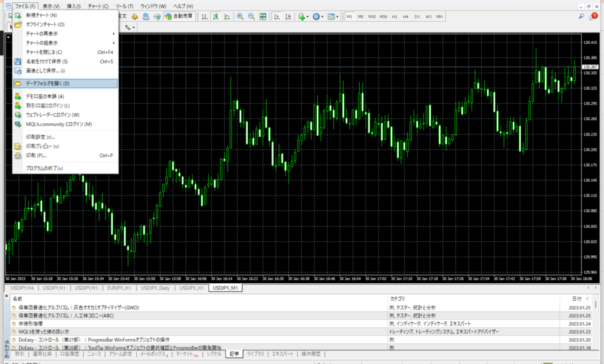
Task: Switch to USDJPY.,Daily chart tab
Action: (x=155, y=288)
